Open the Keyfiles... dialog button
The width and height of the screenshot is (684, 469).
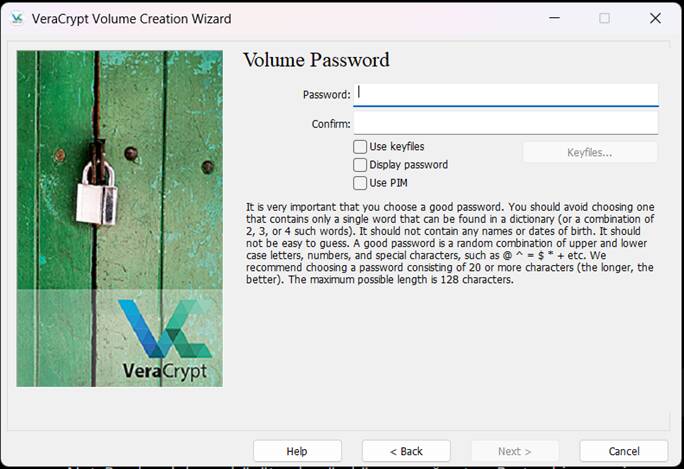tap(590, 152)
